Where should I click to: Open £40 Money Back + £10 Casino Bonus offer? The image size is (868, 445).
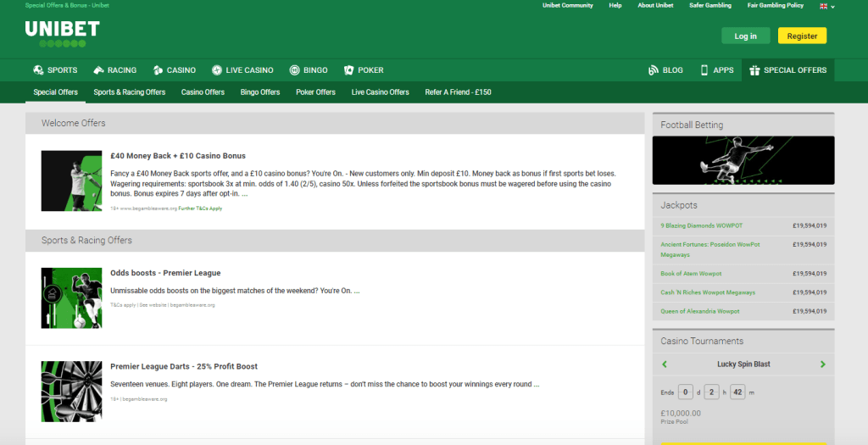[x=178, y=156]
